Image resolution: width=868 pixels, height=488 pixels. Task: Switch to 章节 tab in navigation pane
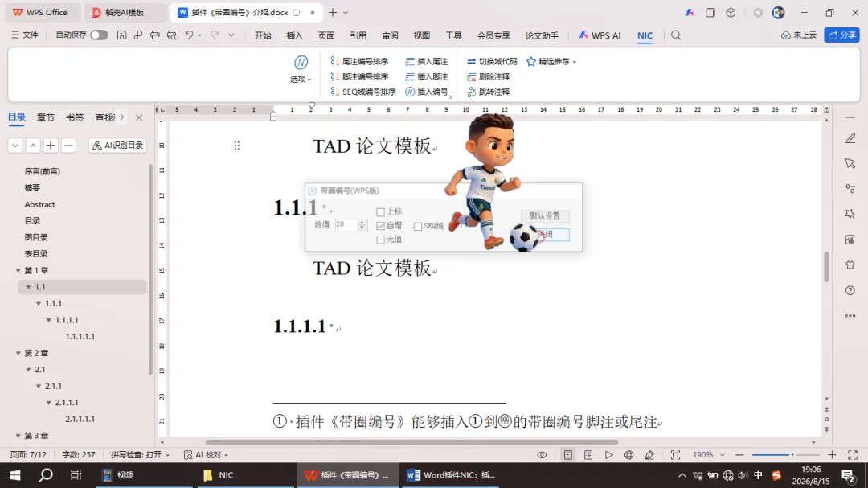pos(45,117)
